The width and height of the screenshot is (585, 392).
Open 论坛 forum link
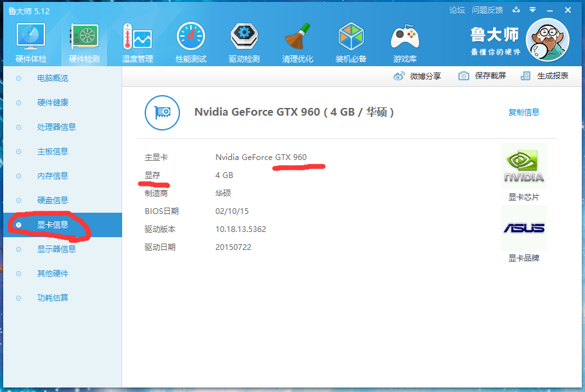tap(457, 10)
